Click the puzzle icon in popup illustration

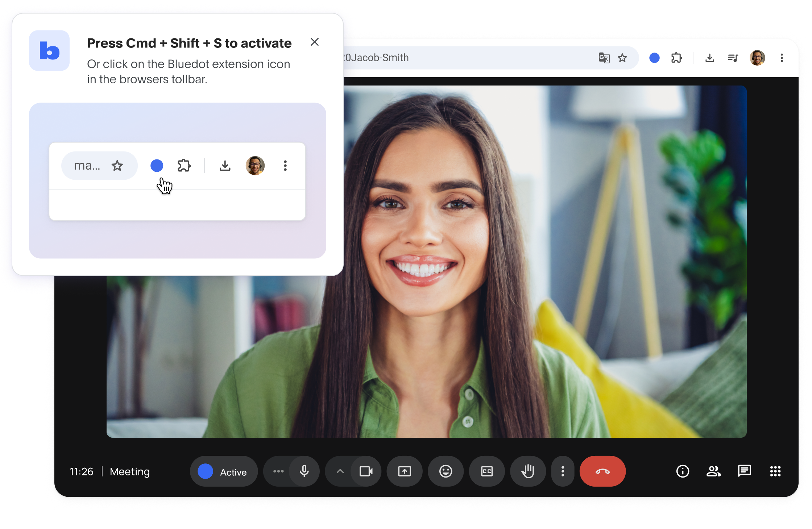tap(184, 166)
